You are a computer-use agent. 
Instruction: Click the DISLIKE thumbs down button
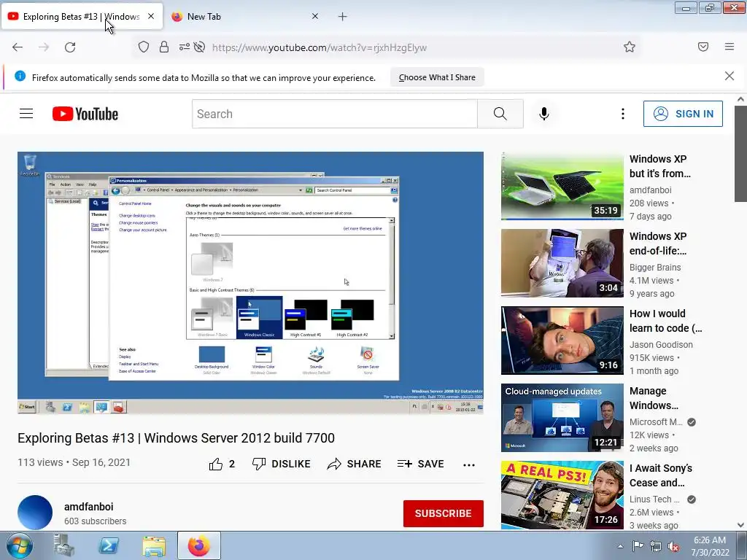coord(281,464)
